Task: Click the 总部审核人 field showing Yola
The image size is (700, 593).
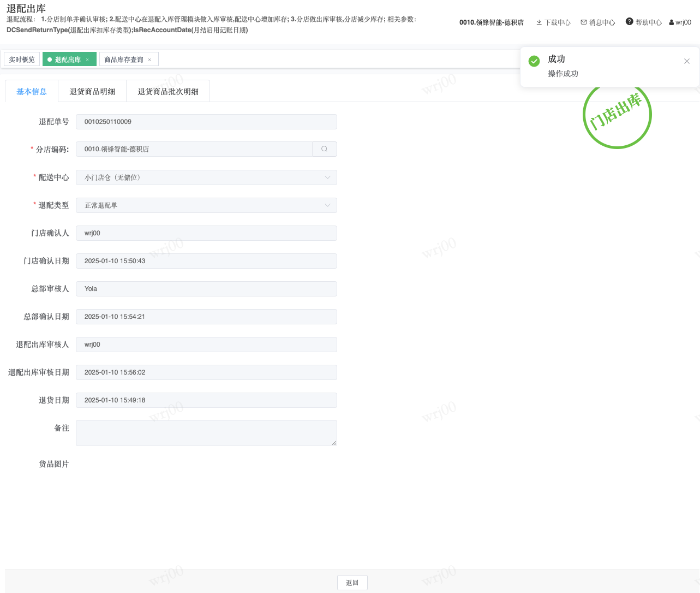Action: coord(206,289)
